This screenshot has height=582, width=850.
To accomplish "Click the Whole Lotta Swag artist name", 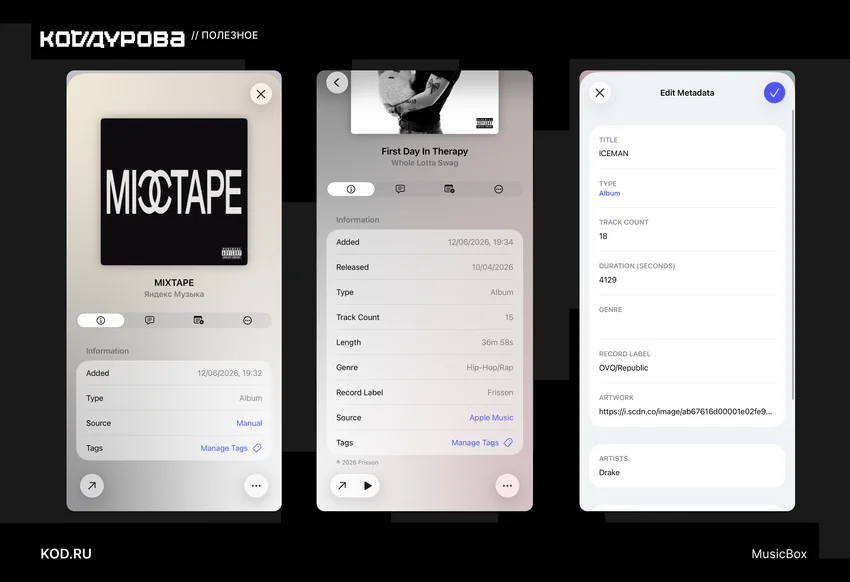I will coord(424,163).
